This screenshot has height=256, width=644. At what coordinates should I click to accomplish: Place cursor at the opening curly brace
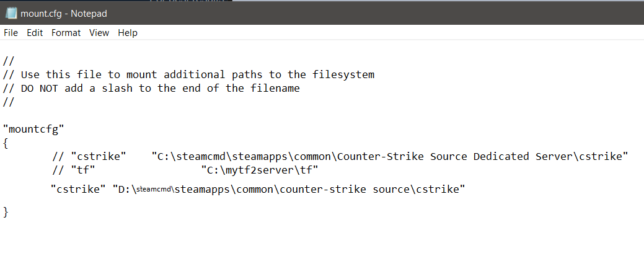[6, 143]
